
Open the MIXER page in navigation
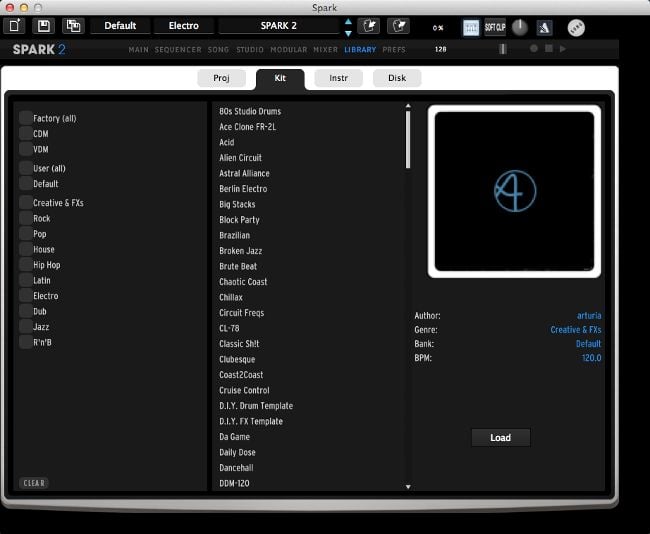click(x=325, y=49)
